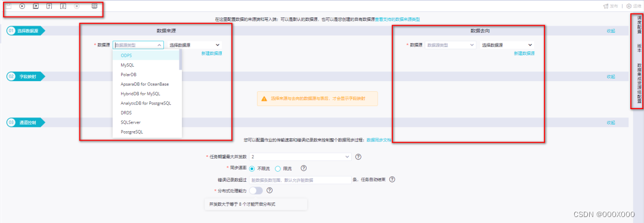
Task: Click 新建数据源 link under 数据去向
Action: click(x=524, y=54)
